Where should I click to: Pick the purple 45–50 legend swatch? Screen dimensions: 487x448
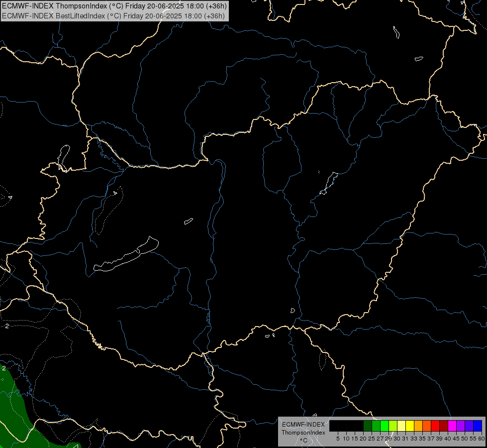click(461, 426)
